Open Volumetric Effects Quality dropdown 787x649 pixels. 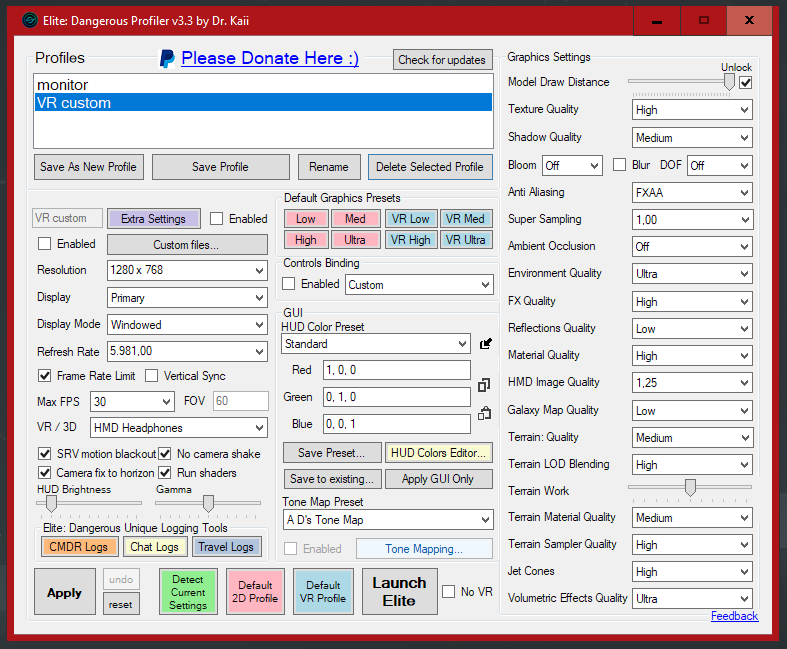[x=692, y=599]
